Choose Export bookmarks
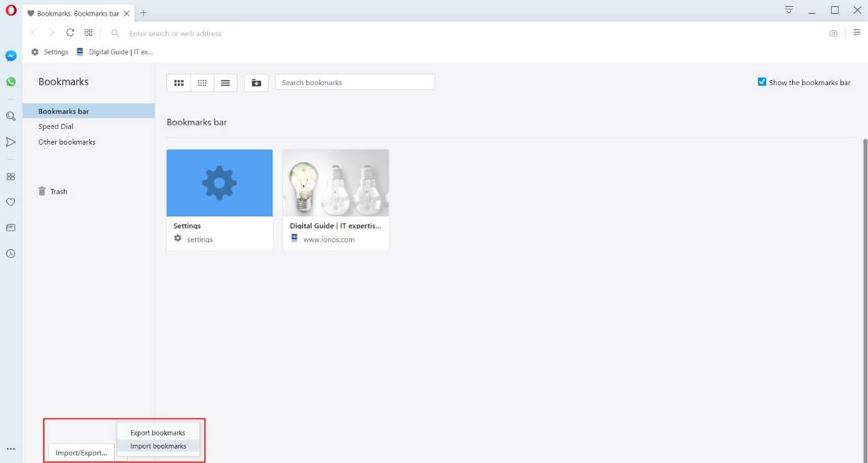The width and height of the screenshot is (868, 463). pos(157,432)
